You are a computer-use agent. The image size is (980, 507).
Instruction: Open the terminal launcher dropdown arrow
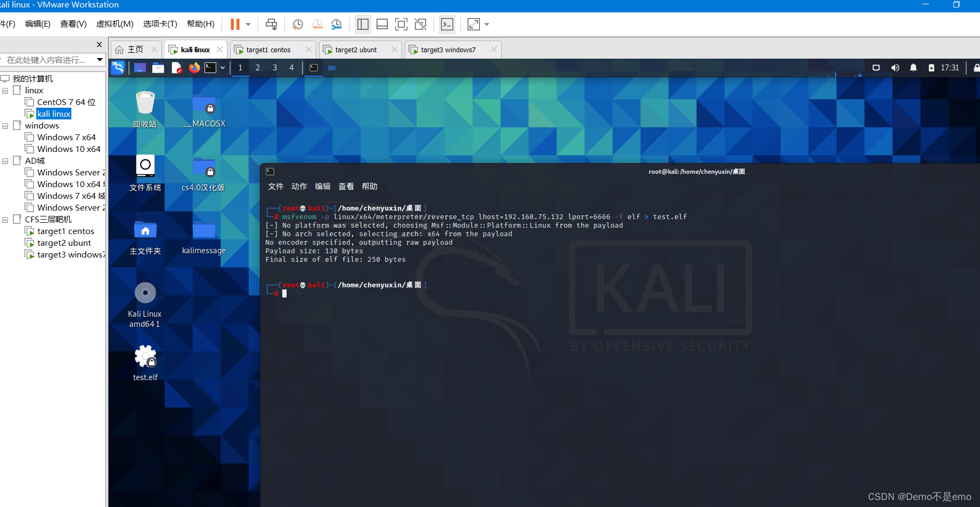[x=223, y=68]
